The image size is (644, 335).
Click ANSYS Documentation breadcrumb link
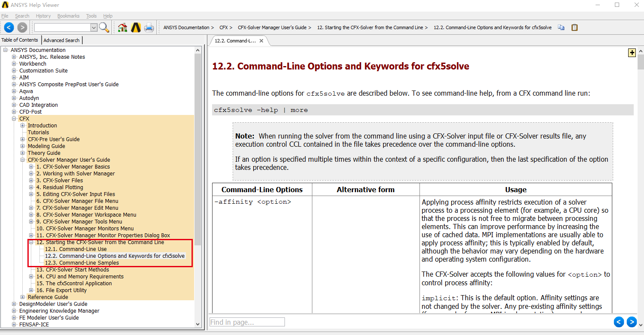pos(186,27)
